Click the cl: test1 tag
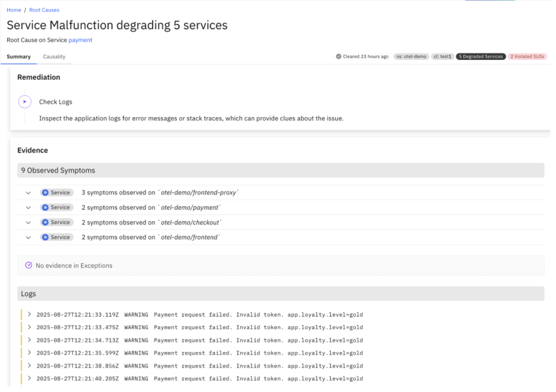 [443, 57]
